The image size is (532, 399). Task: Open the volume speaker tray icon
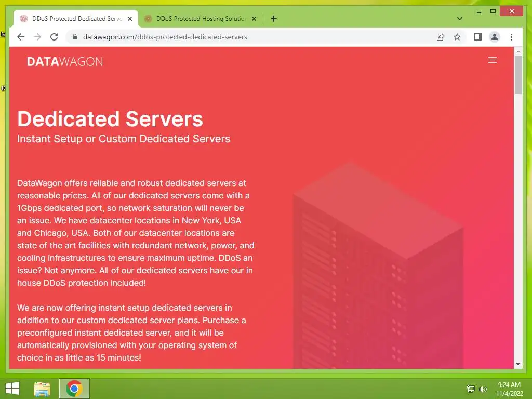click(483, 389)
